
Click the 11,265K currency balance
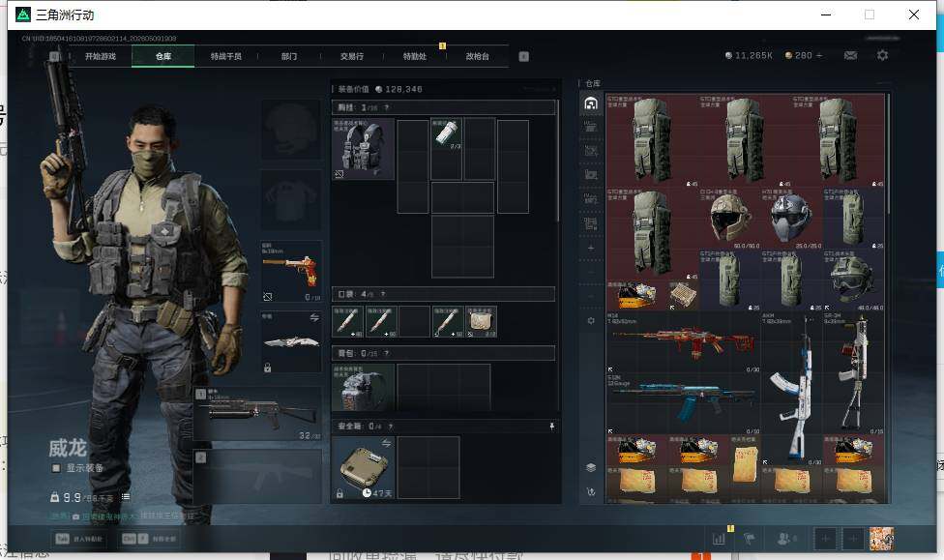749,55
